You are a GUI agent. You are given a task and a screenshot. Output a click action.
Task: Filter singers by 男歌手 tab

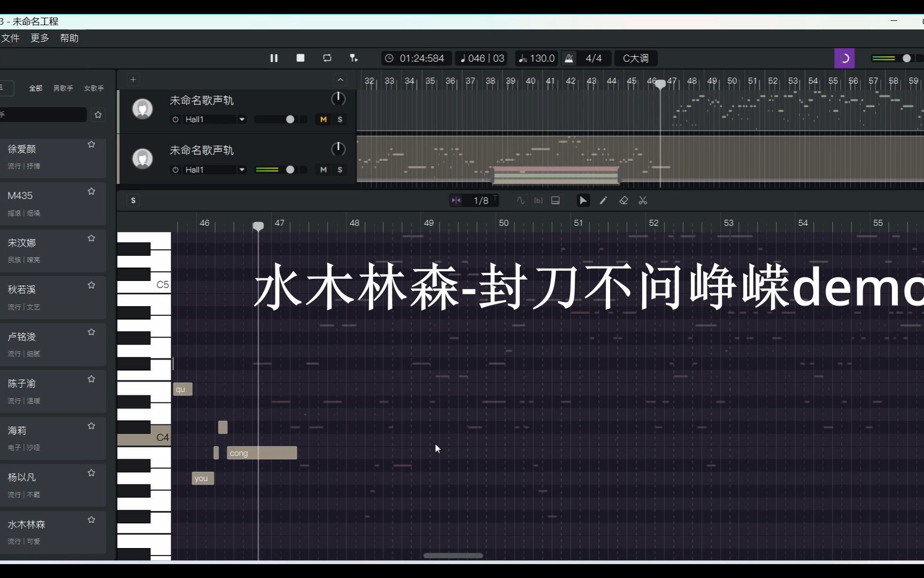click(63, 88)
